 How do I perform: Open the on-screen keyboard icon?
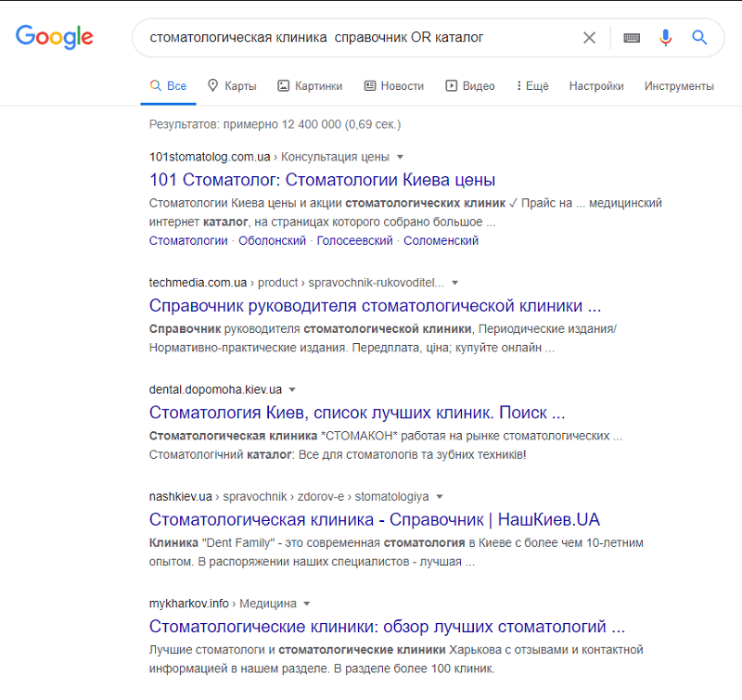point(632,38)
